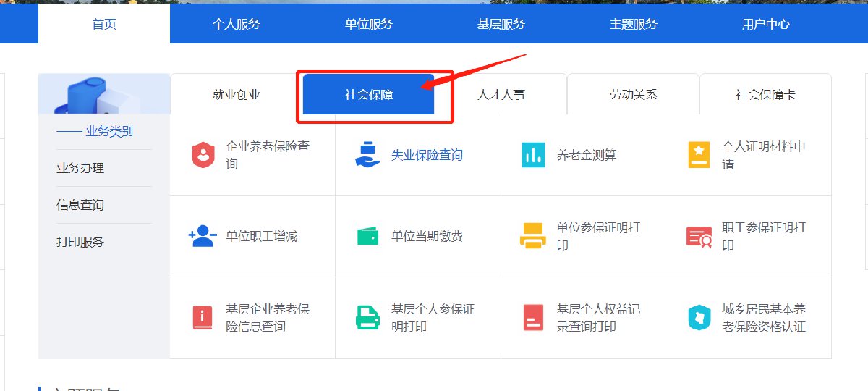Open the 单位参保证明打印 link
Image resolution: width=868 pixels, height=391 pixels.
(x=598, y=236)
